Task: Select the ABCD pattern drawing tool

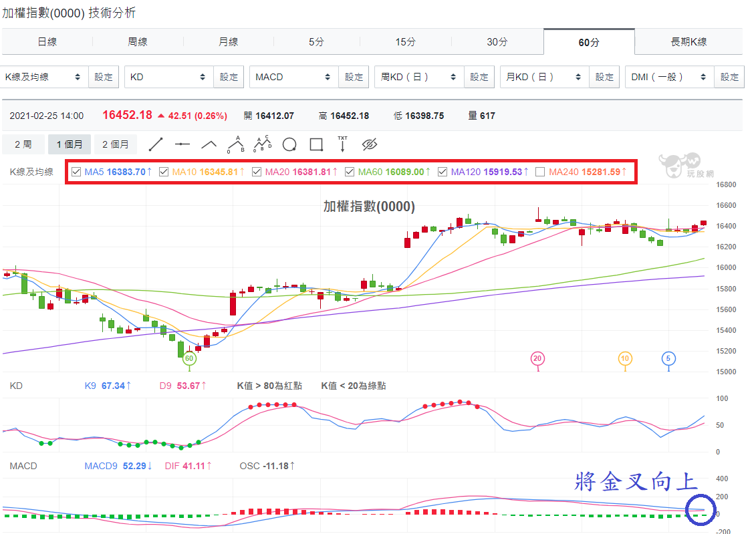Action: pos(263,143)
